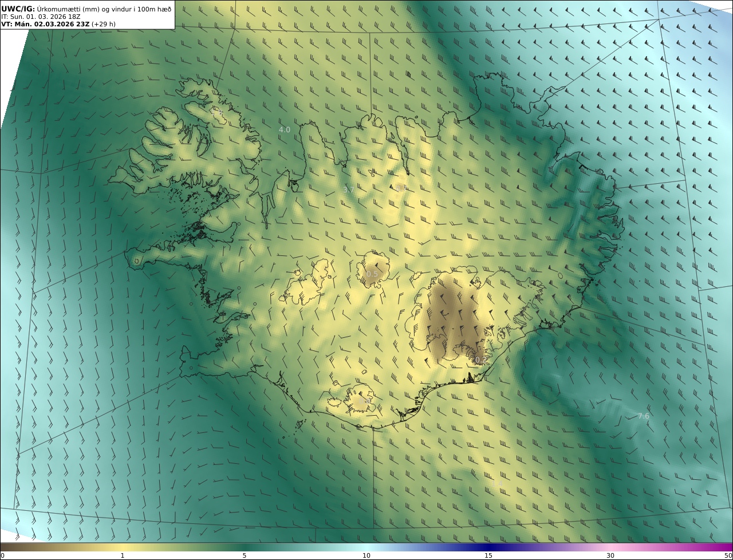Click the title line 'UWC/IG: Úrkomumætti (mm) og vindur í 100m hæð'

click(86, 9)
